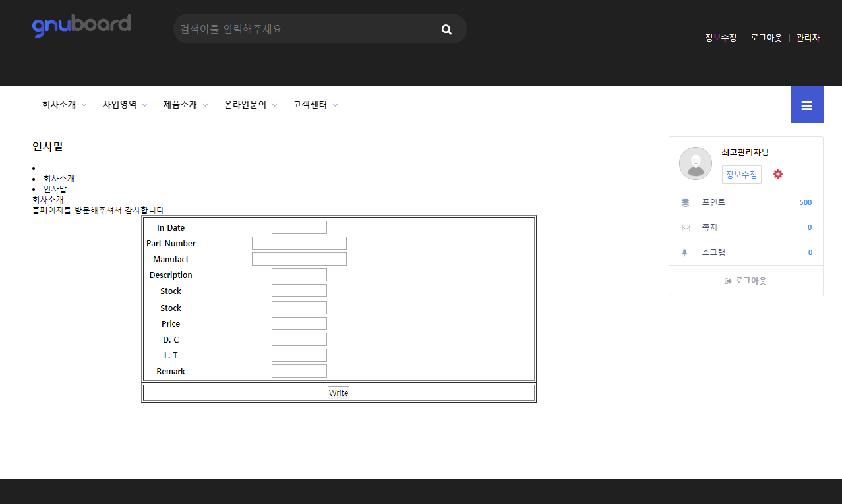Click 로그아웃 link in top header
This screenshot has width=842, height=504.
[x=766, y=38]
